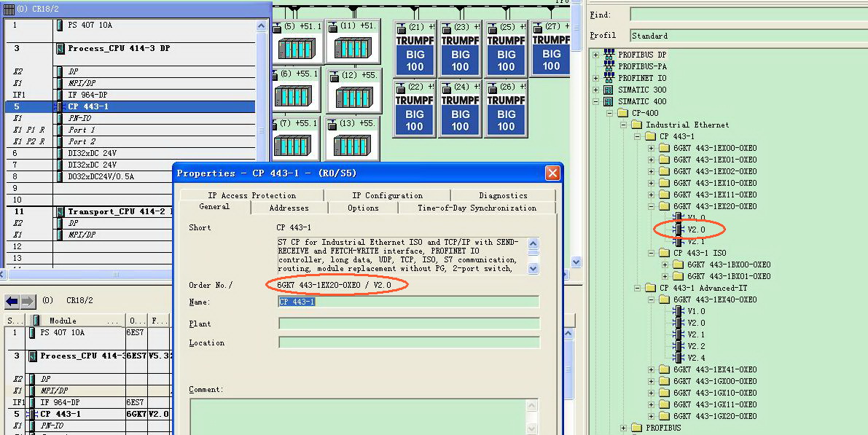This screenshot has height=435, width=868.
Task: Select station icon (12) +55
Action: click(x=353, y=90)
